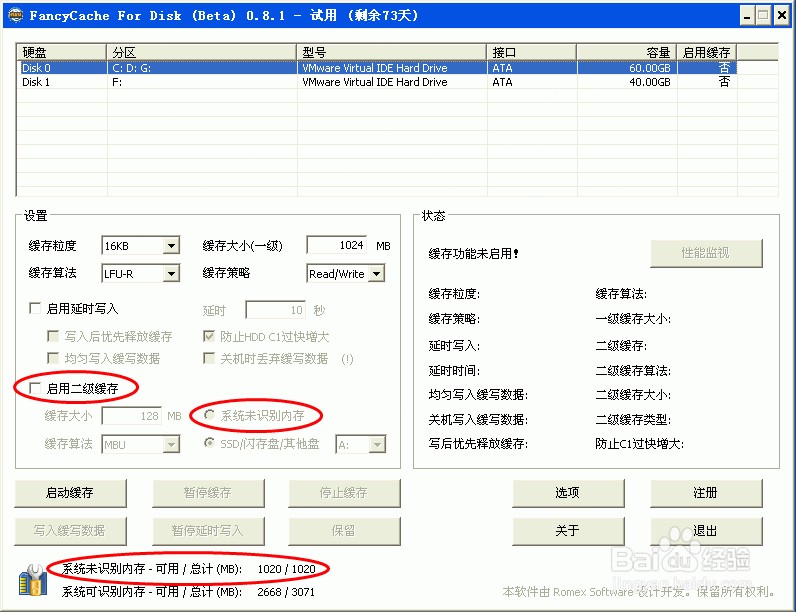Click the 停止缓存 button
This screenshot has width=796, height=612.
pyautogui.click(x=344, y=493)
